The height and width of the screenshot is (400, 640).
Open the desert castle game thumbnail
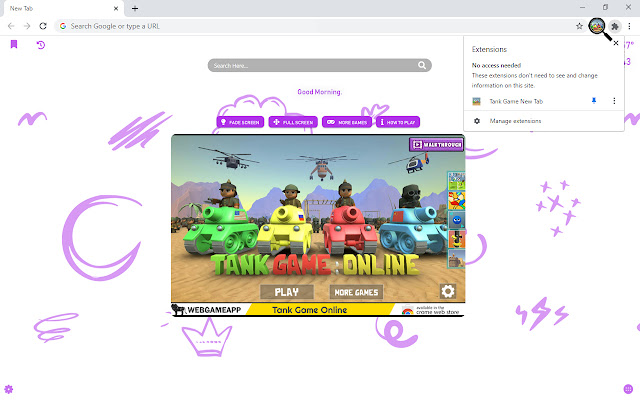pos(456,259)
